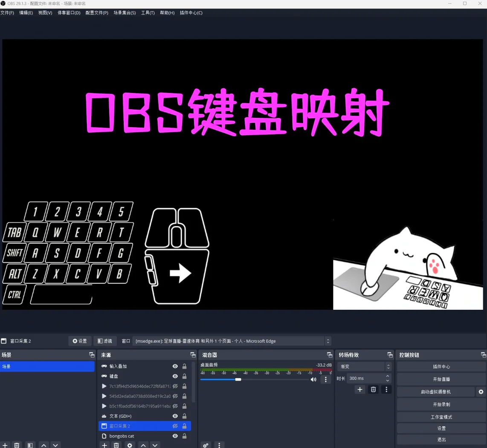487x448 pixels.
Task: Click the sources list vertical scrollbar
Action: pos(194,382)
